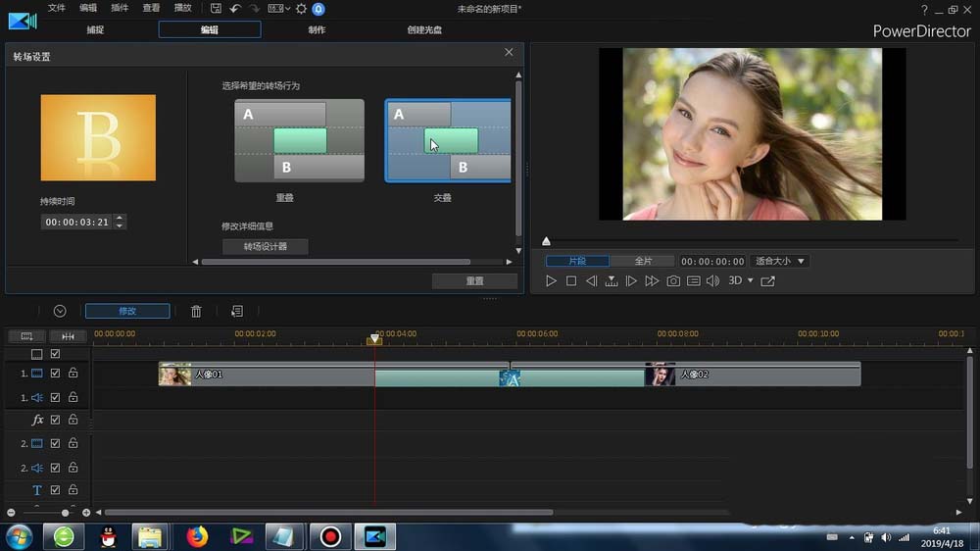This screenshot has height=551, width=980.
Task: Open preferences with the gear icon
Action: 301,9
